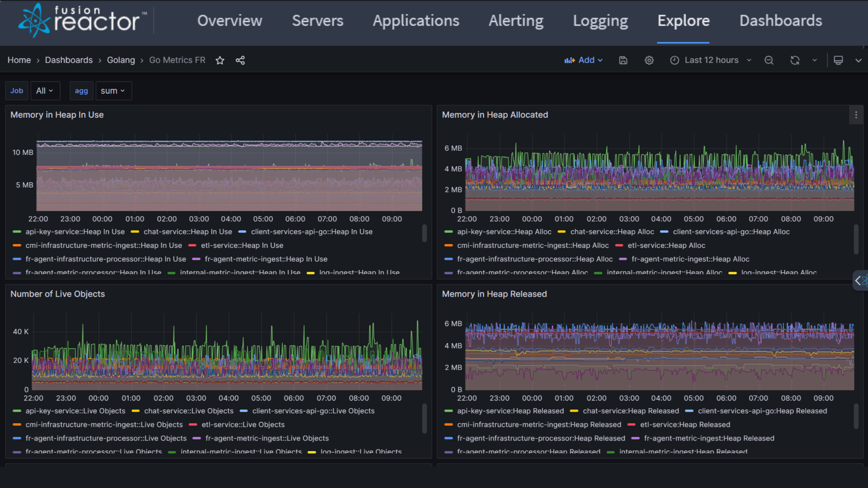This screenshot has width=868, height=488.
Task: Click the Live Objects legend scrollbar
Action: coord(424,419)
